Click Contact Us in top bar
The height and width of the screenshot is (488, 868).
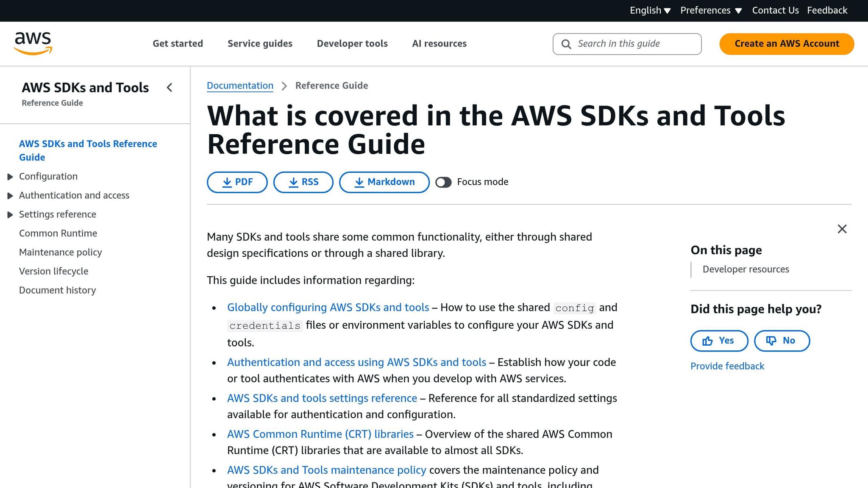coord(775,11)
